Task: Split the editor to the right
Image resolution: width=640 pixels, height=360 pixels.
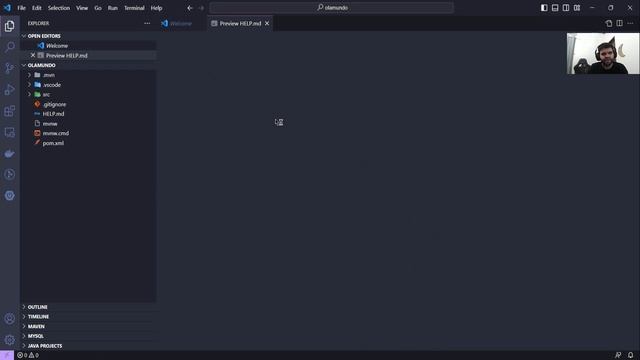Action: click(x=620, y=23)
